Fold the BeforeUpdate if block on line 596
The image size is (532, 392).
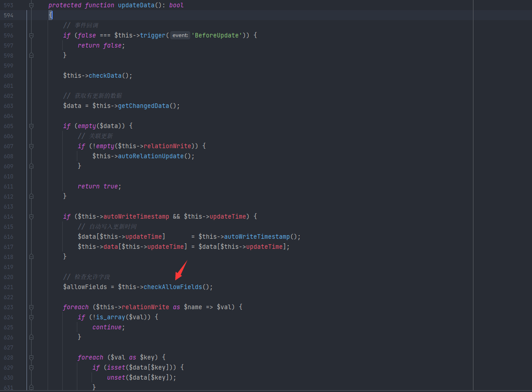tap(31, 35)
